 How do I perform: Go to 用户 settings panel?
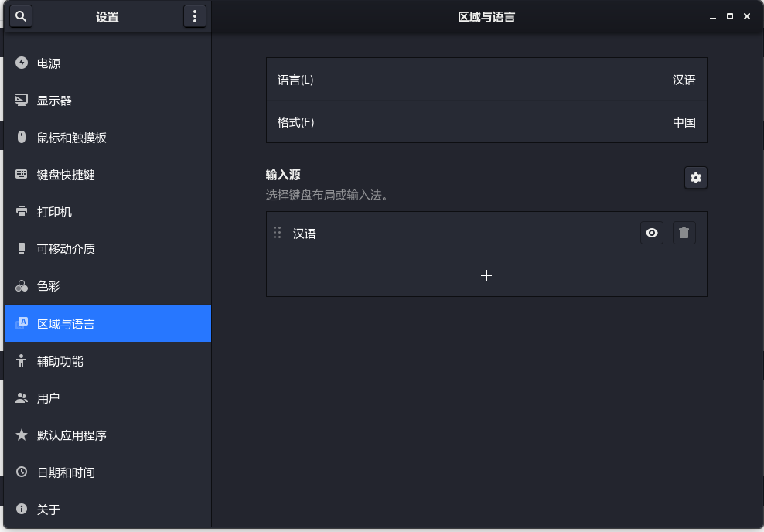click(107, 398)
